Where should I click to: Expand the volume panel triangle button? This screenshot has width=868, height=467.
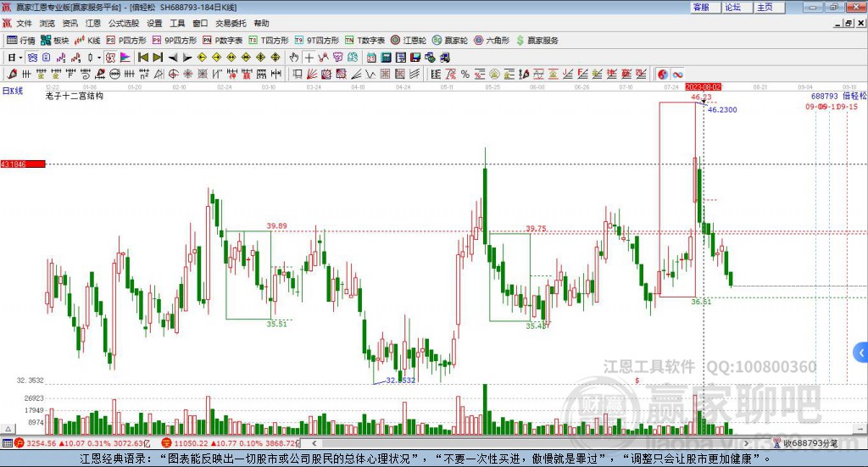(8, 429)
